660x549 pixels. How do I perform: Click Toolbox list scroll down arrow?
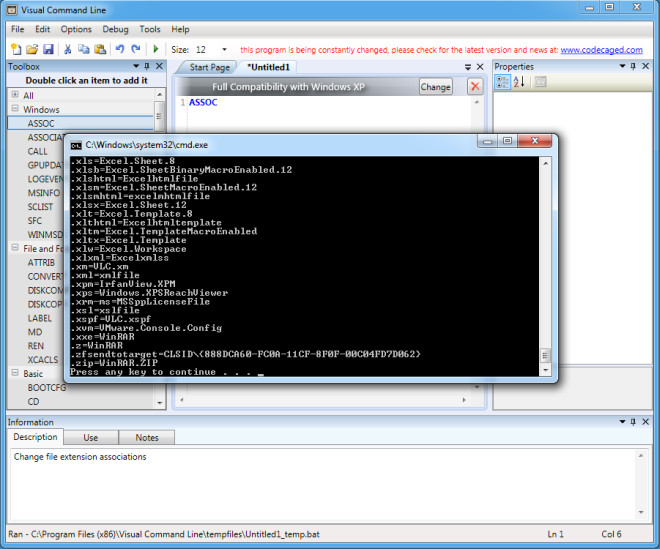click(x=160, y=402)
